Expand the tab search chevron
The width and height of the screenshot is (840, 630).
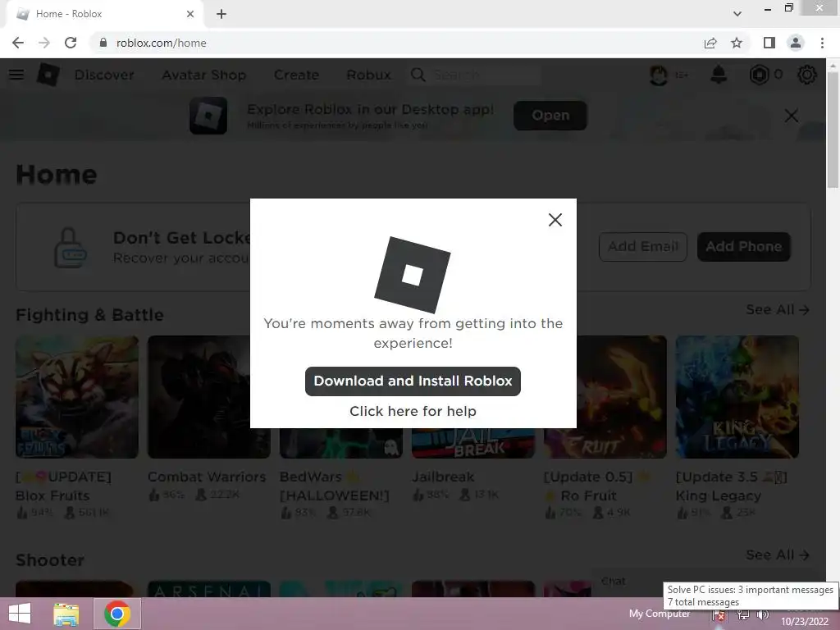[x=737, y=14]
